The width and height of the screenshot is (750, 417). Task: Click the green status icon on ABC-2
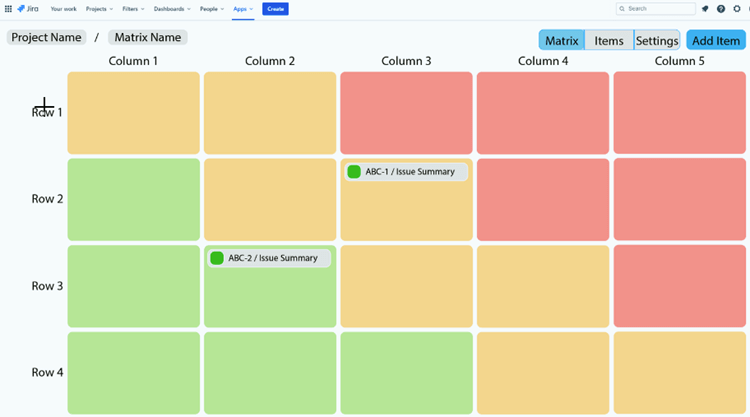point(217,258)
